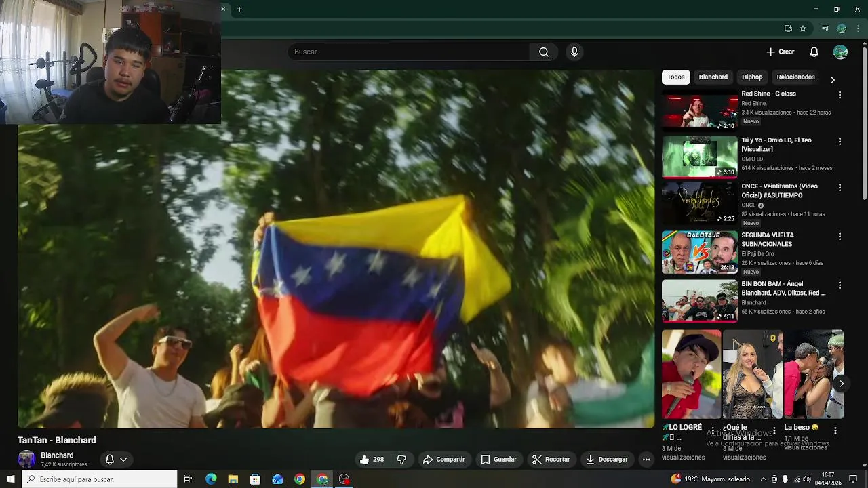
Task: Open taskbar clock showing 16:07
Action: (829, 479)
